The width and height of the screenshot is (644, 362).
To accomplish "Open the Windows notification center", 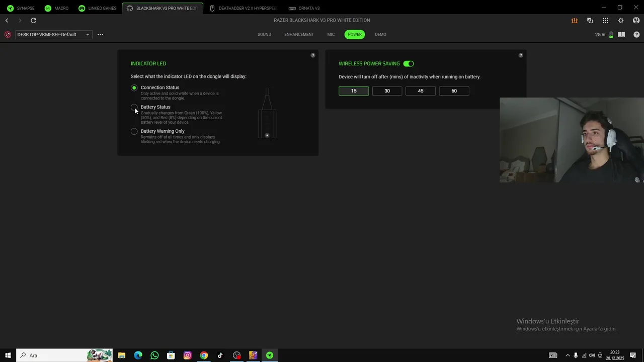I will (x=633, y=355).
